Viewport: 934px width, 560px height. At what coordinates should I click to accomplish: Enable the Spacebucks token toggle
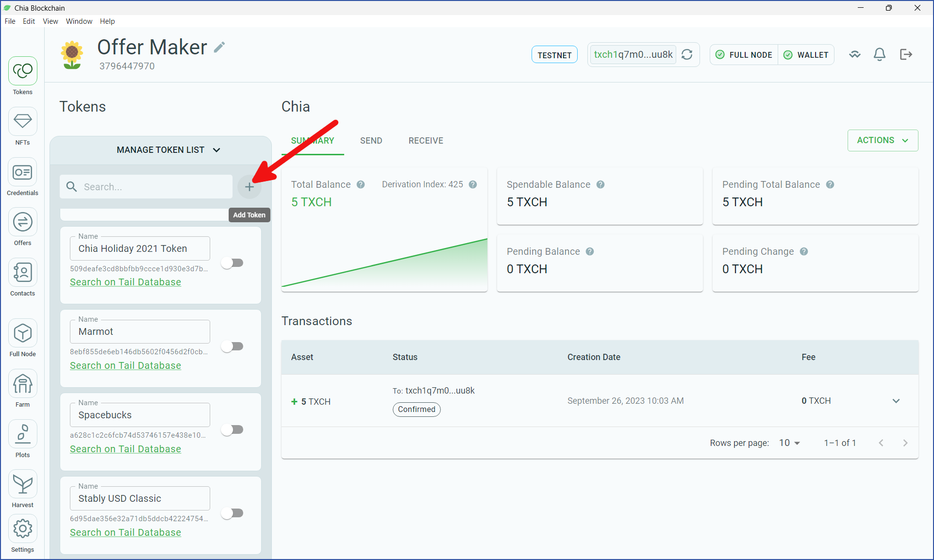click(232, 430)
